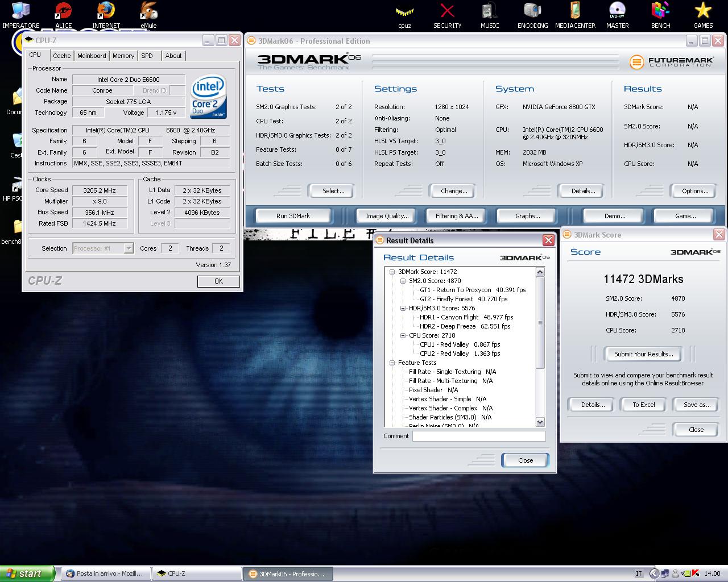
Task: Open Image Quality... tool
Action: coord(387,216)
